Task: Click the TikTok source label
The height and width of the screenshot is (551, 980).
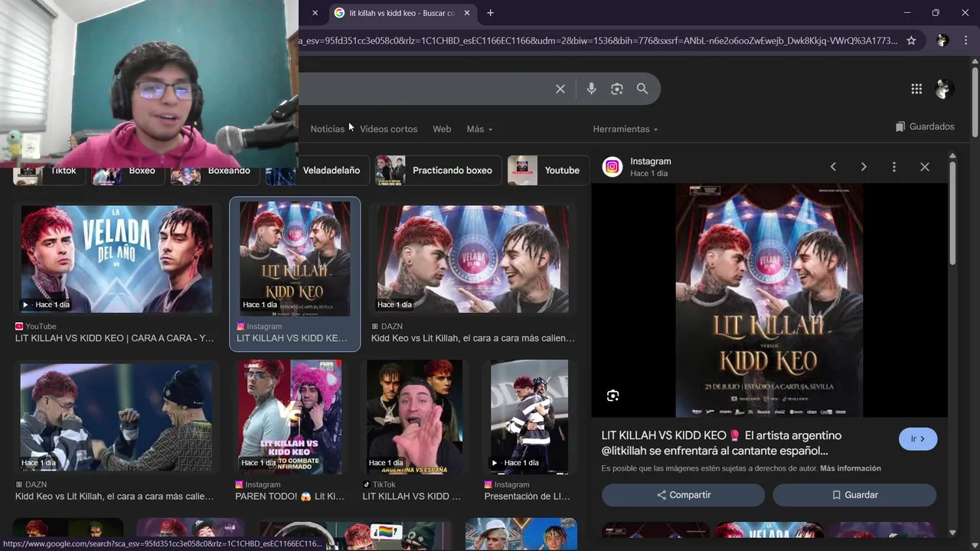Action: [x=379, y=484]
